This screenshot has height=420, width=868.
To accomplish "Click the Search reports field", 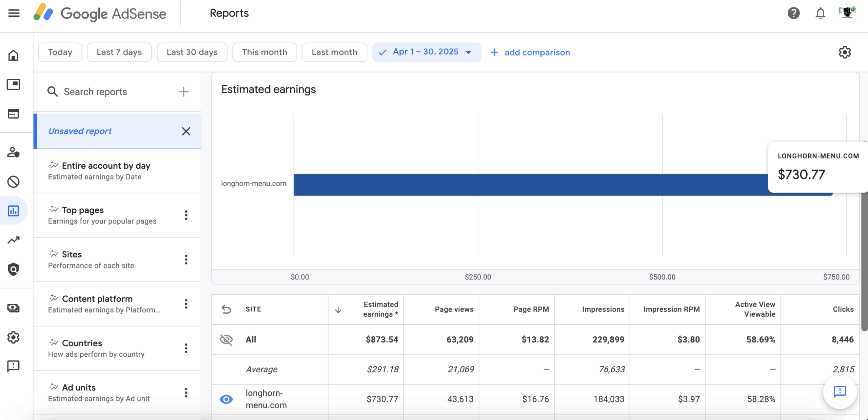I will (x=117, y=91).
